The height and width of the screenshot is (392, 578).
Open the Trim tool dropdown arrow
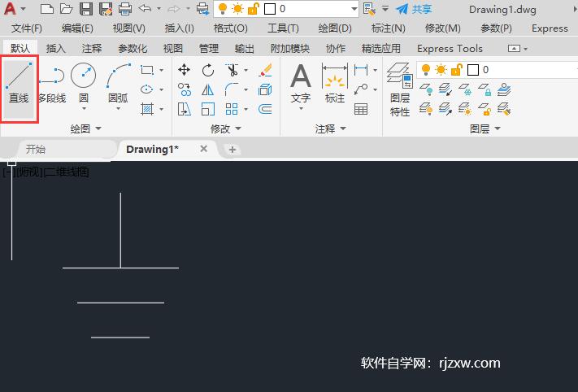tap(246, 70)
